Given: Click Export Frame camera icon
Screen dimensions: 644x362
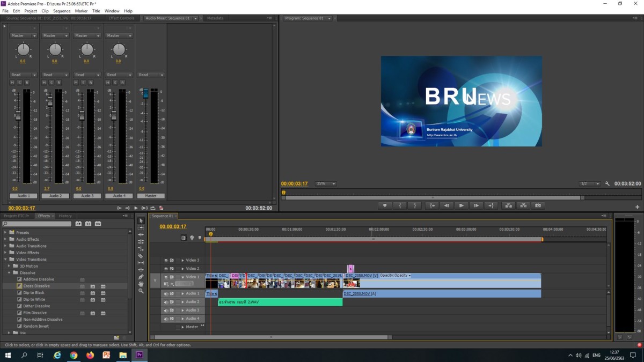Looking at the screenshot, I should 538,205.
